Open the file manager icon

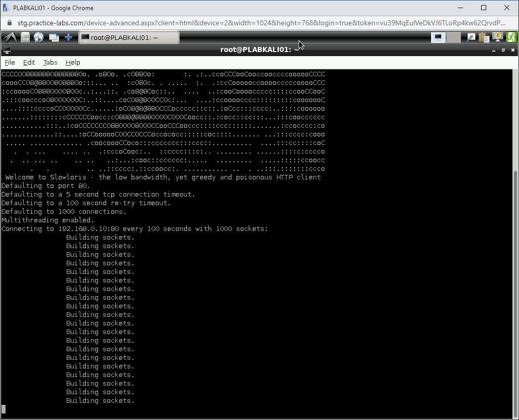point(25,37)
